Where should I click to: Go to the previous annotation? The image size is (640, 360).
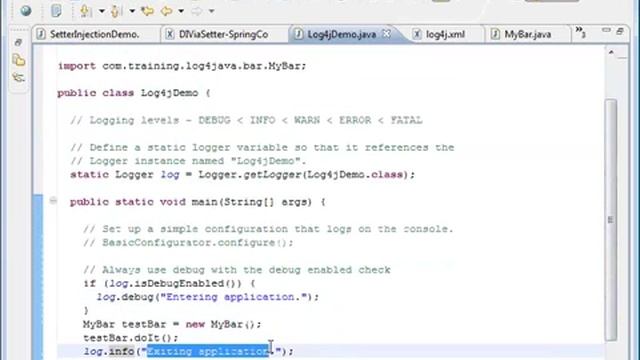coord(116,11)
